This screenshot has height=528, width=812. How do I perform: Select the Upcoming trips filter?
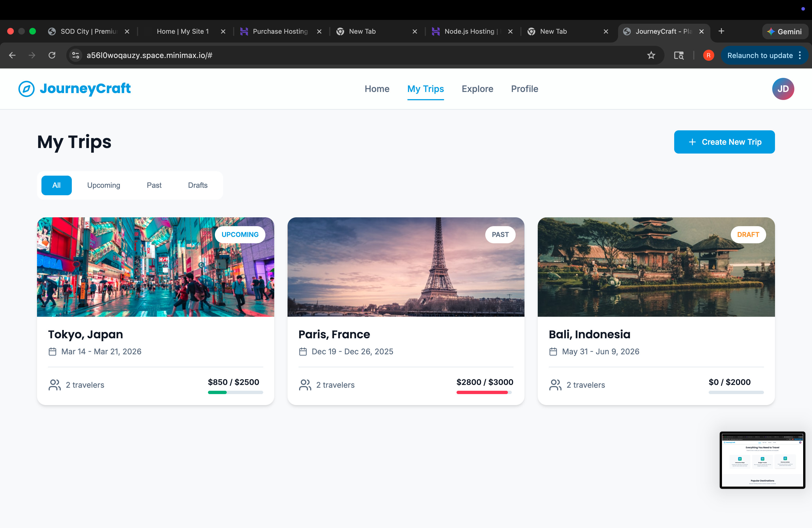[104, 185]
